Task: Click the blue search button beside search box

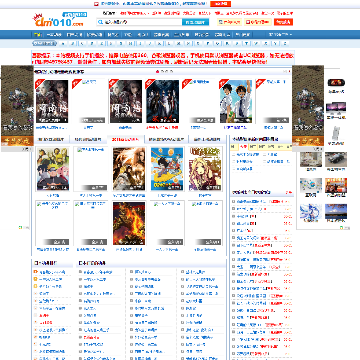Action: click(195, 22)
